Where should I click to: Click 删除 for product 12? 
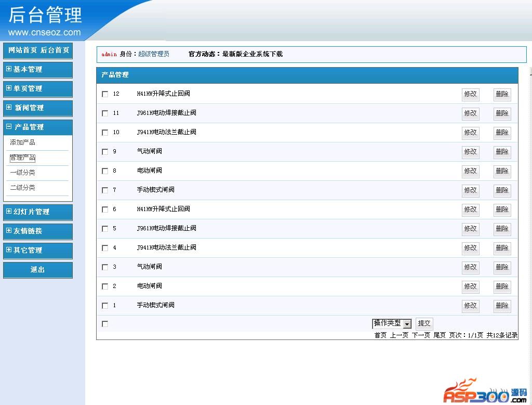point(502,94)
